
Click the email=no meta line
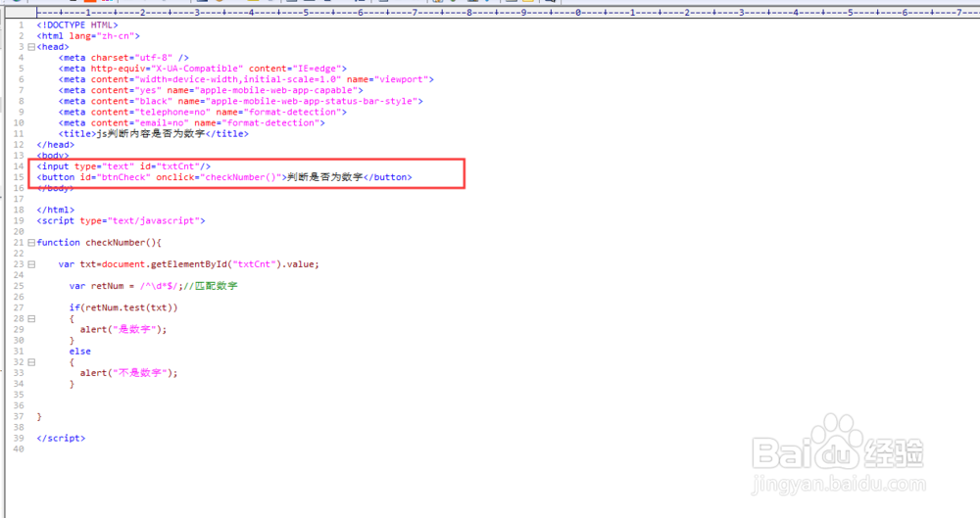192,123
